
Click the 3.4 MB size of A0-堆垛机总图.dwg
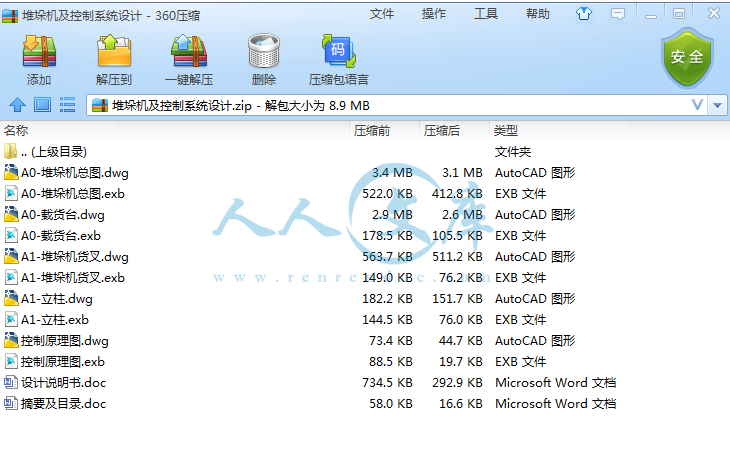pyautogui.click(x=392, y=173)
